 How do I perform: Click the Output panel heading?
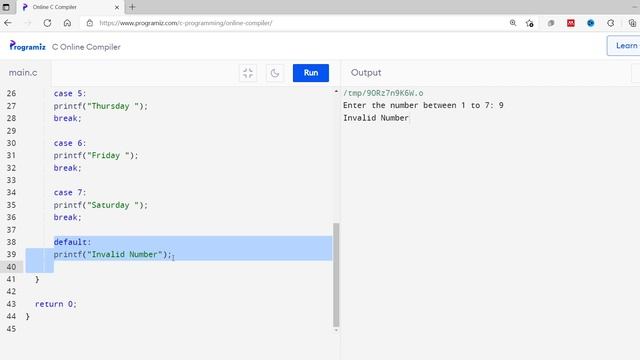click(x=366, y=73)
